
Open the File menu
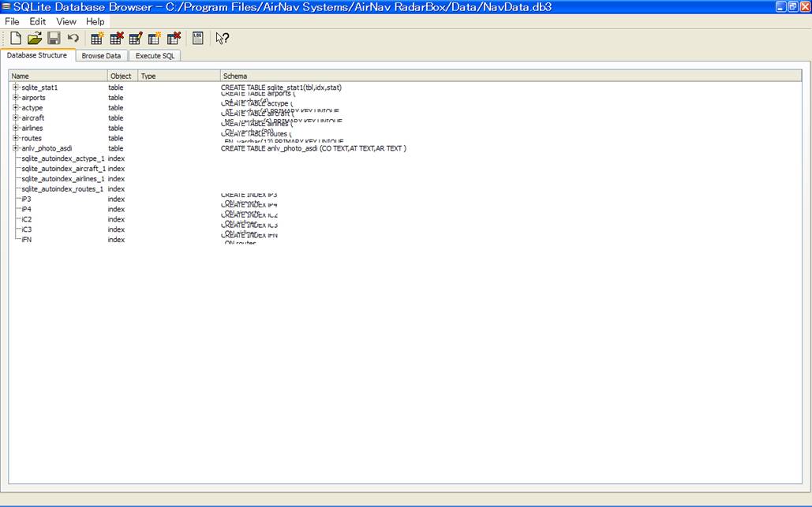(12, 22)
